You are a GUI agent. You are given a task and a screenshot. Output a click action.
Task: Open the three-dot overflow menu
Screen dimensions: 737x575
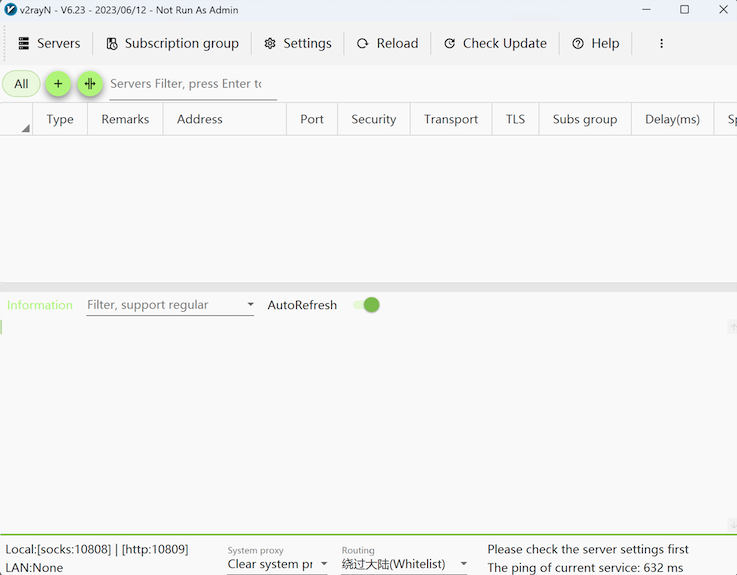[661, 43]
